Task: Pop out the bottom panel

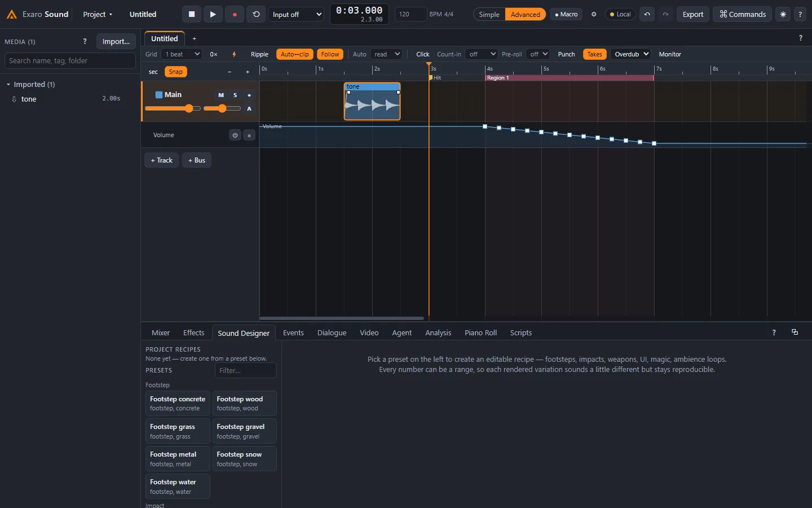Action: [x=795, y=332]
